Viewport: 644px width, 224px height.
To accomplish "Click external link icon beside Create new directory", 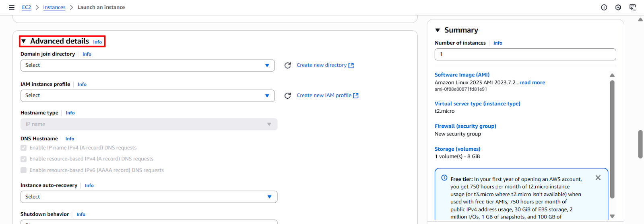I will (351, 65).
